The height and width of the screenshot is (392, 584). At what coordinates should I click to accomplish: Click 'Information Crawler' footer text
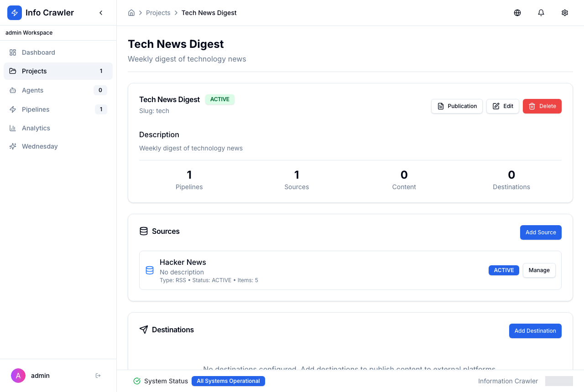508,381
